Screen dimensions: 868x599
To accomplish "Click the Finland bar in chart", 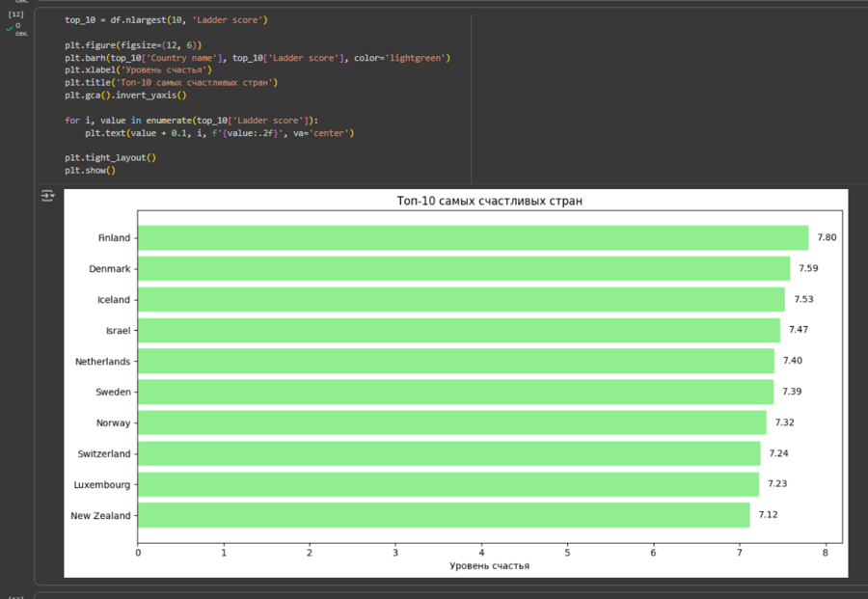I will coord(473,238).
